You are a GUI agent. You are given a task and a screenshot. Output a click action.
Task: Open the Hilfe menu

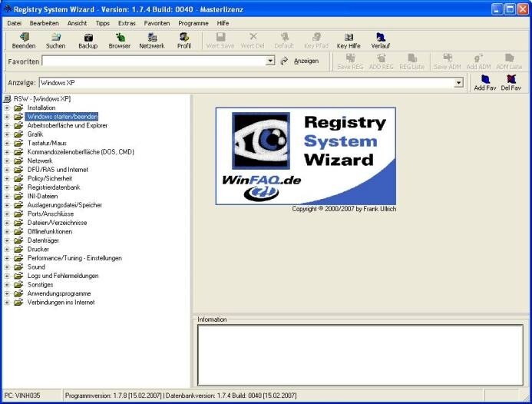[x=223, y=23]
